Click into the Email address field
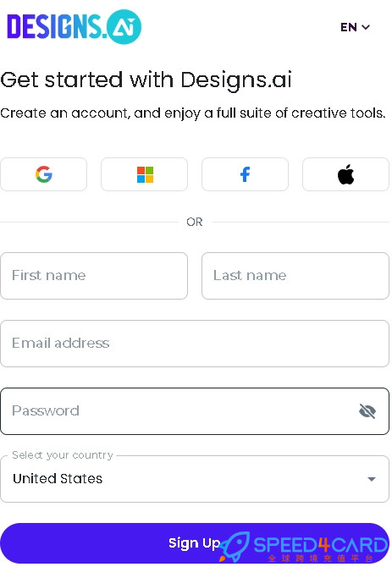 pos(195,344)
